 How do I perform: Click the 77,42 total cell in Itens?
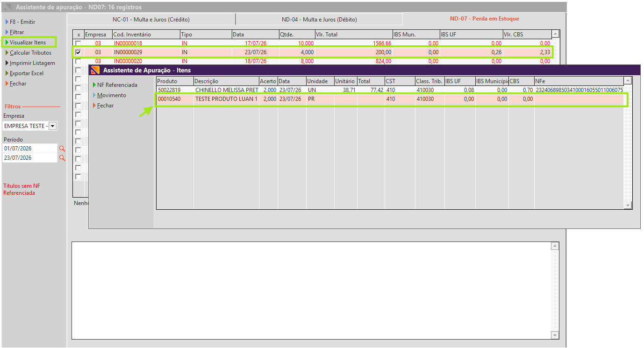[x=371, y=90]
